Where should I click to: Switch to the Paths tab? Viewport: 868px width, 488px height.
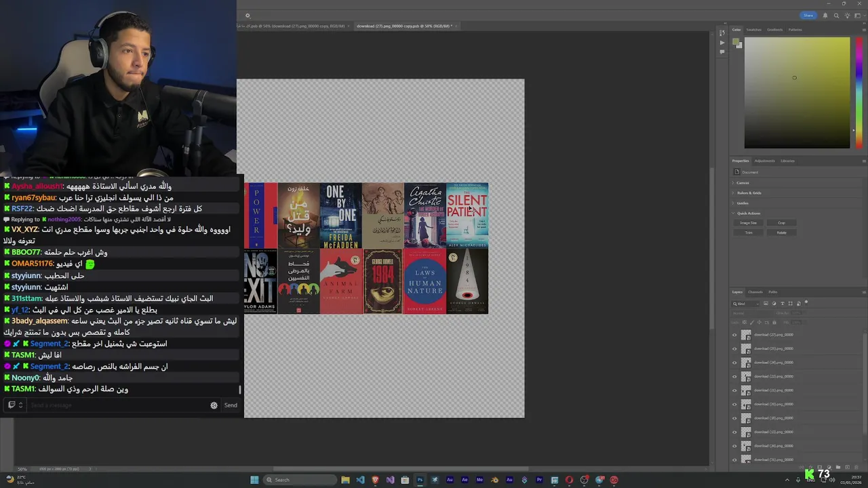click(x=772, y=292)
